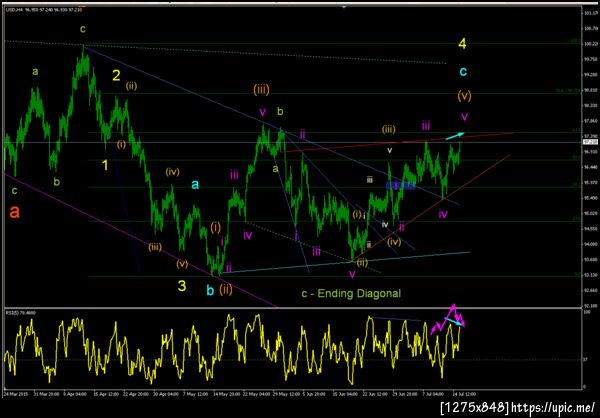The height and width of the screenshot is (418, 600).
Task: Select the '15 Jun 04:00' time axis label
Action: tap(347, 394)
